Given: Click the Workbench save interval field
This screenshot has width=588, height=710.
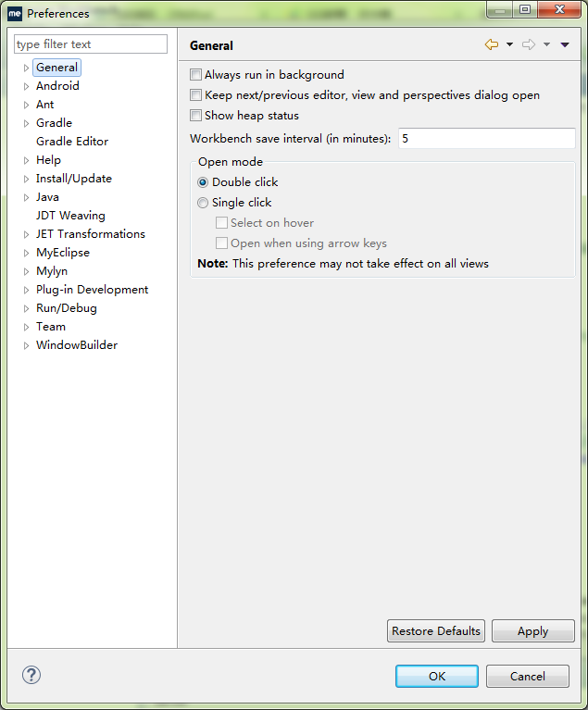Looking at the screenshot, I should (486, 139).
